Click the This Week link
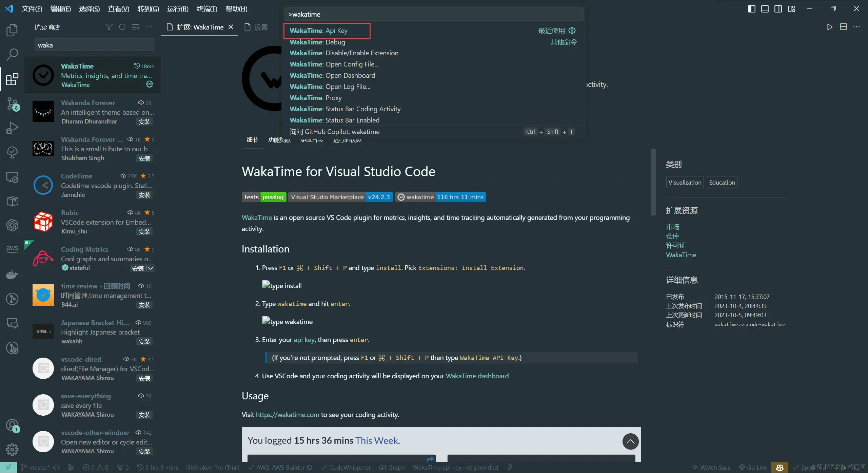Screen dimensions: 868x473 tap(377, 440)
